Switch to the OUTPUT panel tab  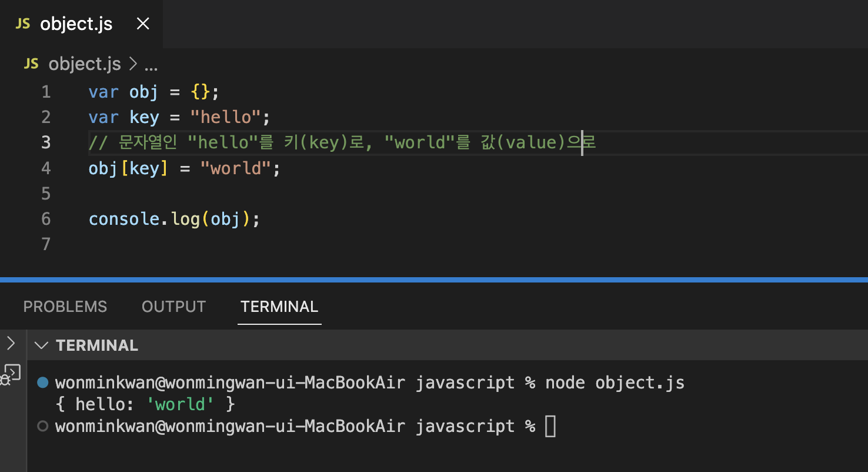coord(173,307)
